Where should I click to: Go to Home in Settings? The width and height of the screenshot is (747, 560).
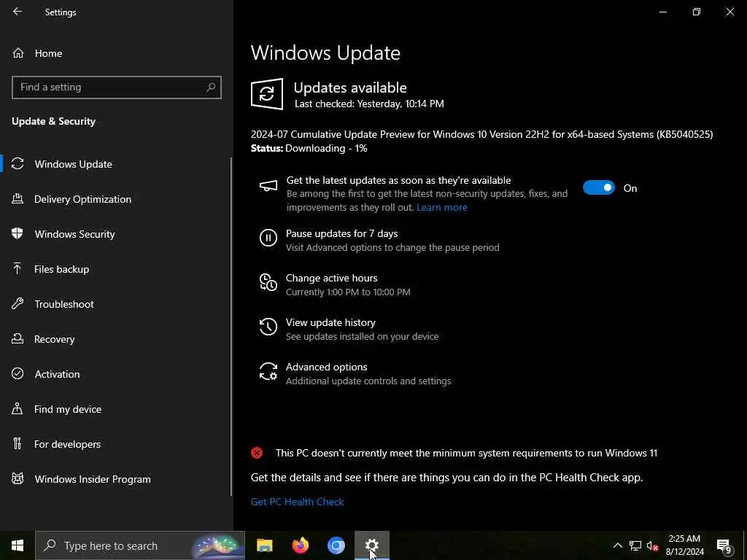click(48, 53)
